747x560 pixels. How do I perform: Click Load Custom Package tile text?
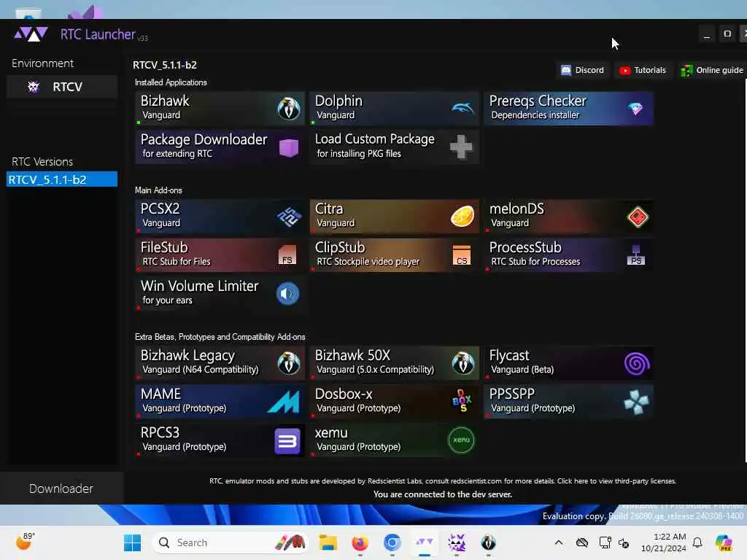coord(374,146)
